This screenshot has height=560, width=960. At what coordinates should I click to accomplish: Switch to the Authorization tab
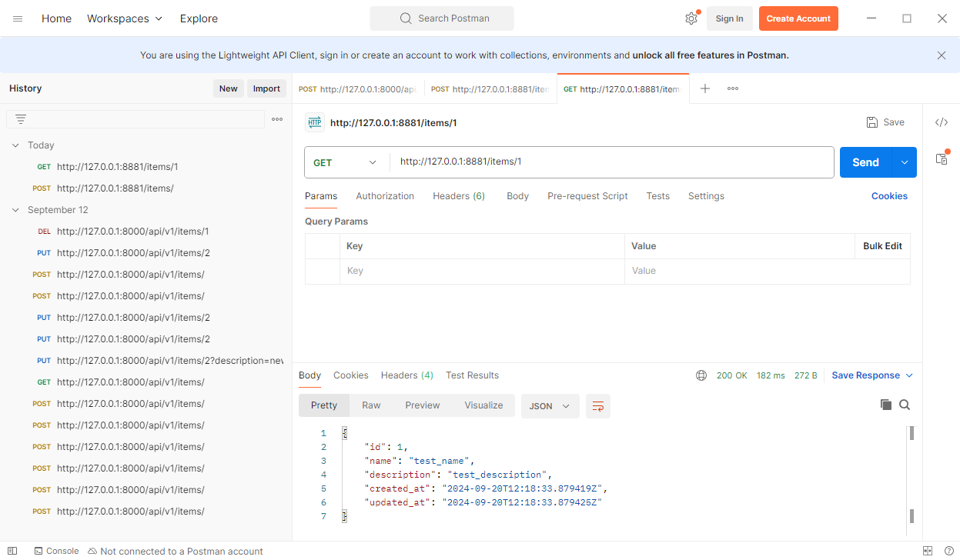click(385, 196)
